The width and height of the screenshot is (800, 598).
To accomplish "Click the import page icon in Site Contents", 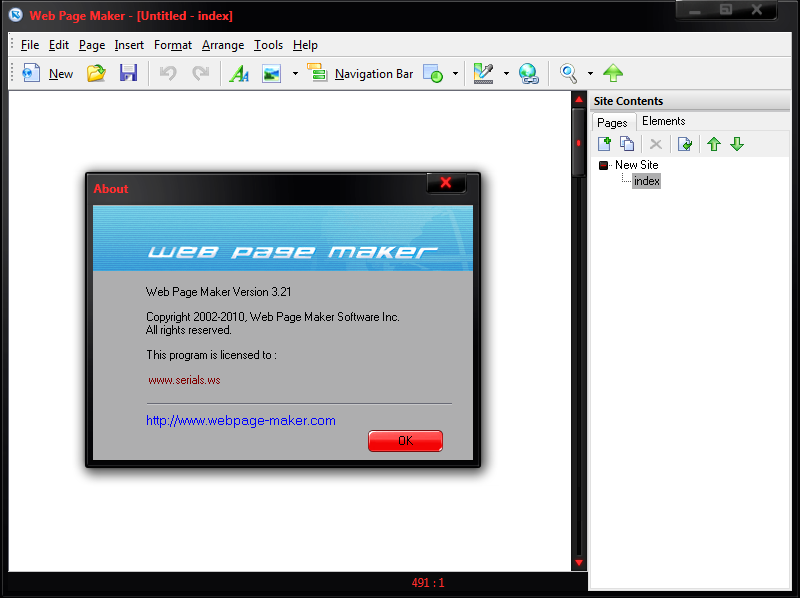I will (685, 144).
